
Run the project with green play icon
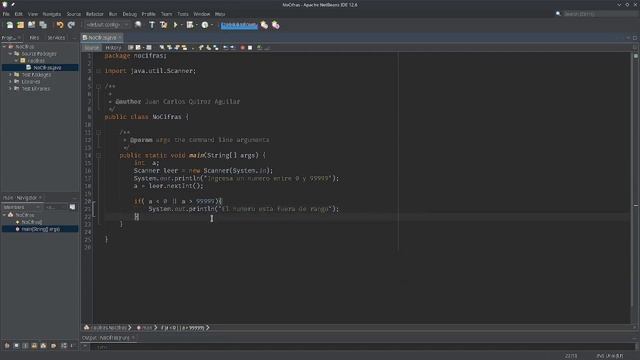point(176,25)
